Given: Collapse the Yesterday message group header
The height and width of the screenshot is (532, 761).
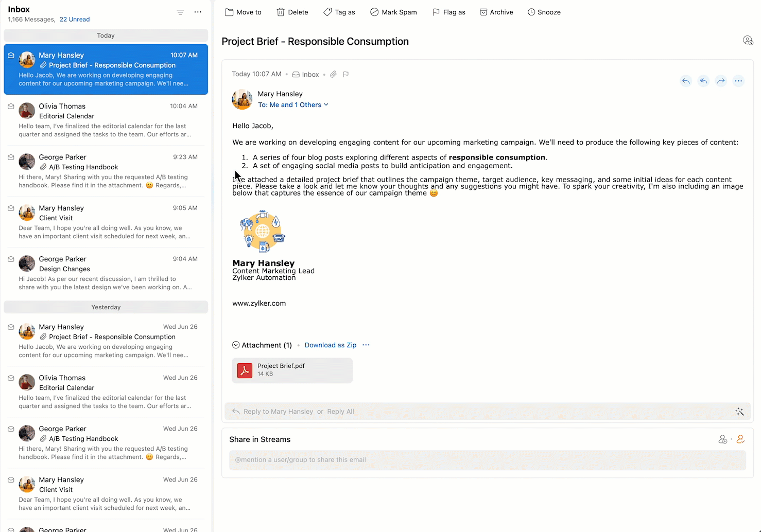Looking at the screenshot, I should (106, 307).
